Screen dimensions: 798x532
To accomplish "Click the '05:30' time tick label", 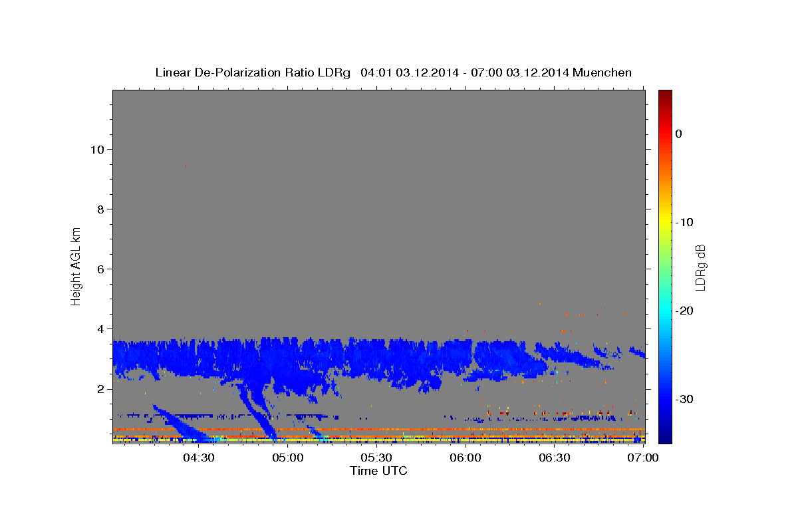I will coord(376,458).
